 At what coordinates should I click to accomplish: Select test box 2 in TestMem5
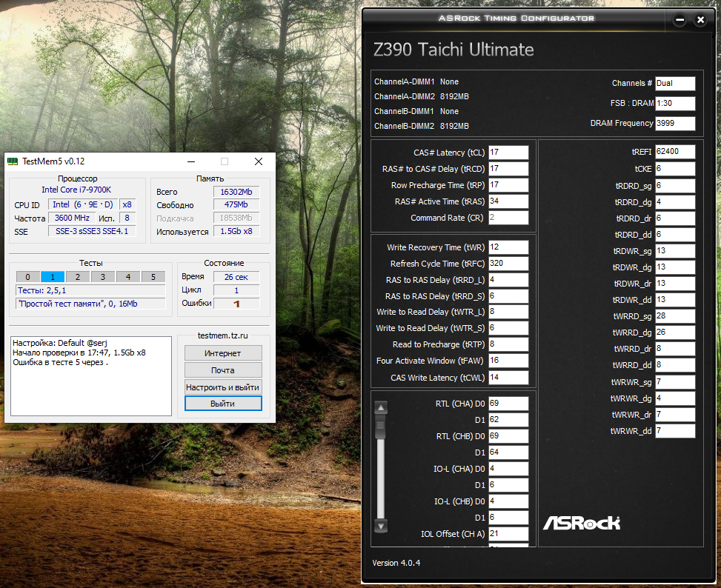point(78,277)
